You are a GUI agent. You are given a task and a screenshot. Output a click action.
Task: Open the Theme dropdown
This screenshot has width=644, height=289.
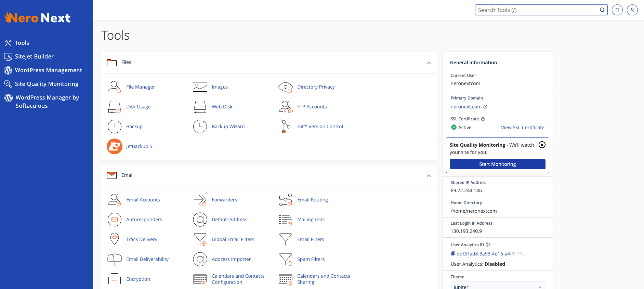click(x=497, y=286)
